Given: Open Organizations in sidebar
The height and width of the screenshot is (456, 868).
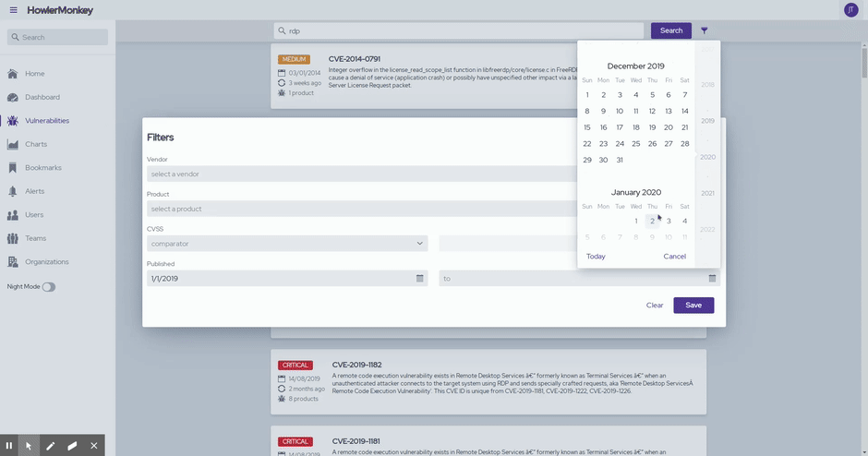Looking at the screenshot, I should click(47, 262).
